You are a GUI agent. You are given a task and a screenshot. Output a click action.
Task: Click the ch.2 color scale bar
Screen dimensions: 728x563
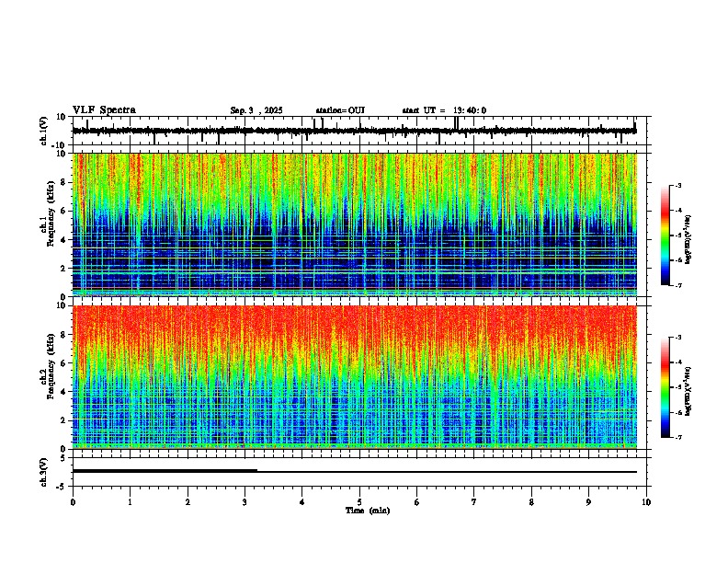click(x=665, y=387)
